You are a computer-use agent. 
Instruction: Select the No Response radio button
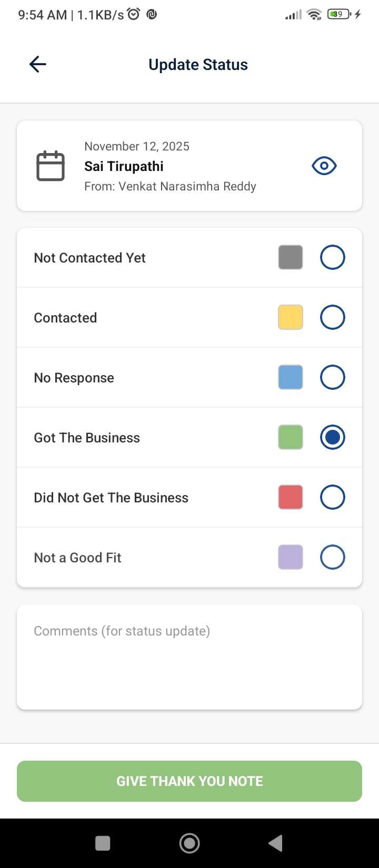[332, 378]
